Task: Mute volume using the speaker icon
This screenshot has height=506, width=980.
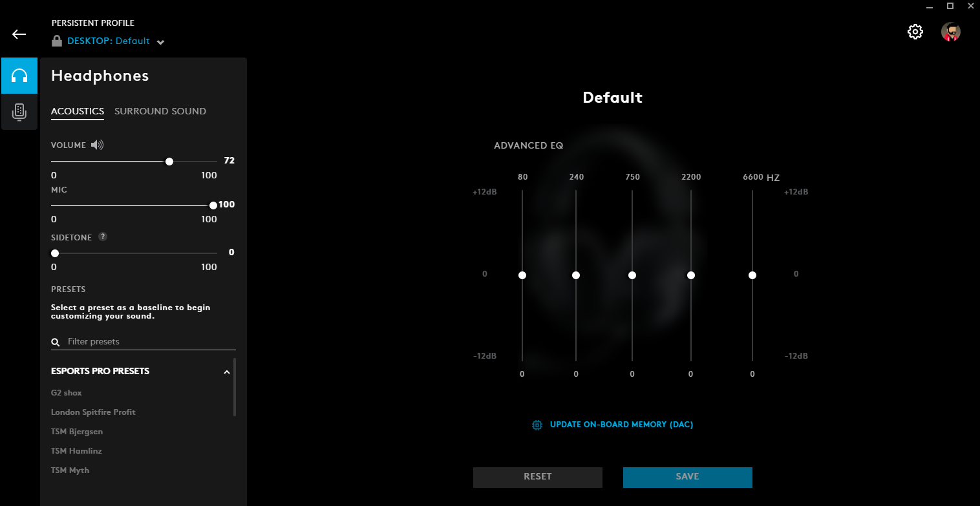Action: (x=97, y=145)
